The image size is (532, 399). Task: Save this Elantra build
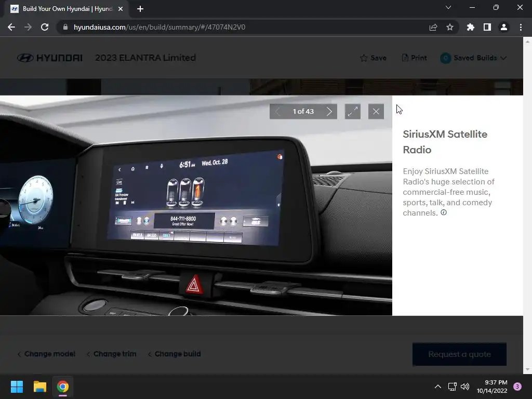coord(373,58)
